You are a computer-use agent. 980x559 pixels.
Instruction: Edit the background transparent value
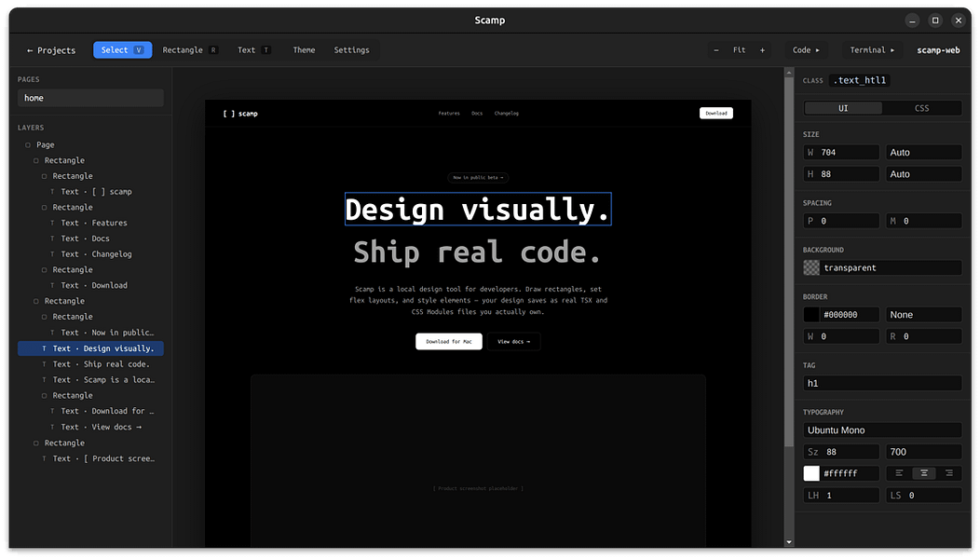coord(892,267)
